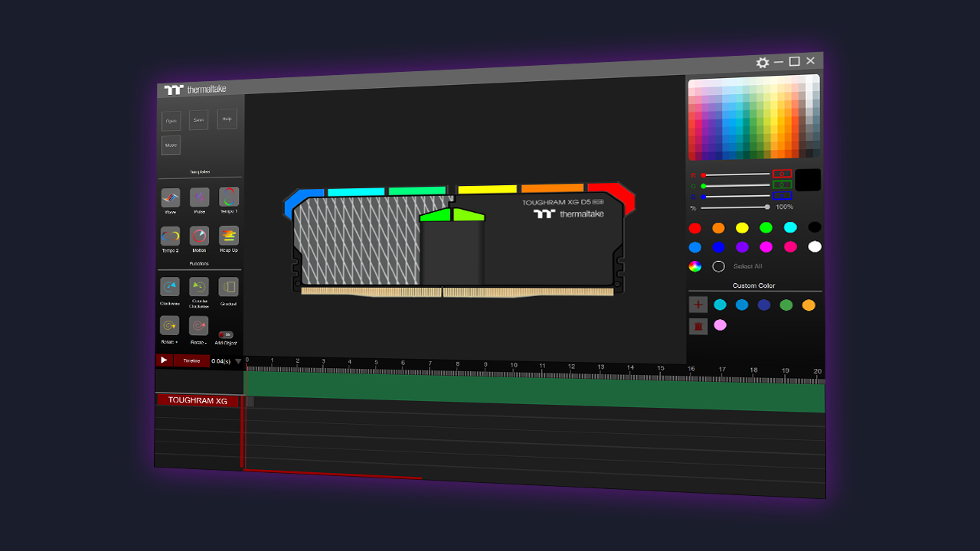Open the Help button
The image size is (980, 551).
click(227, 119)
